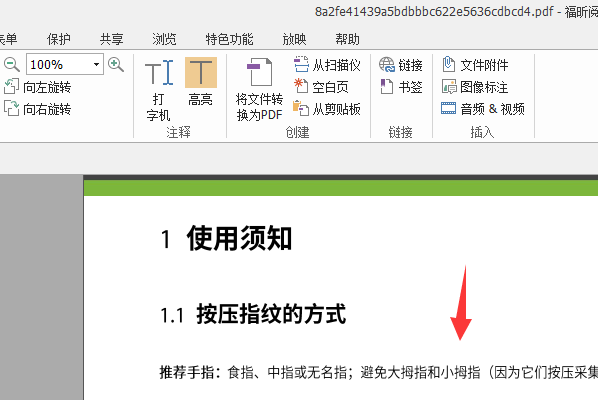This screenshot has height=400, width=598.
Task: Open the 浏览 (View) ribbon tab
Action: [x=164, y=39]
